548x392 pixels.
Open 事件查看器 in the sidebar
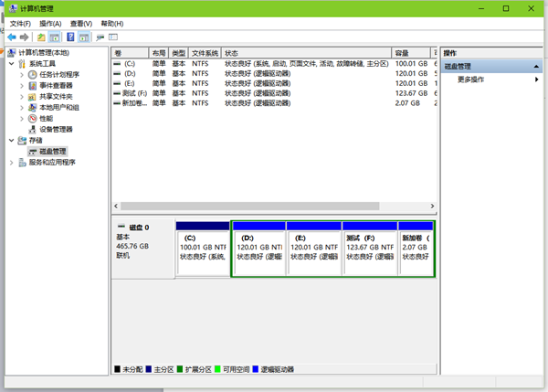point(56,85)
